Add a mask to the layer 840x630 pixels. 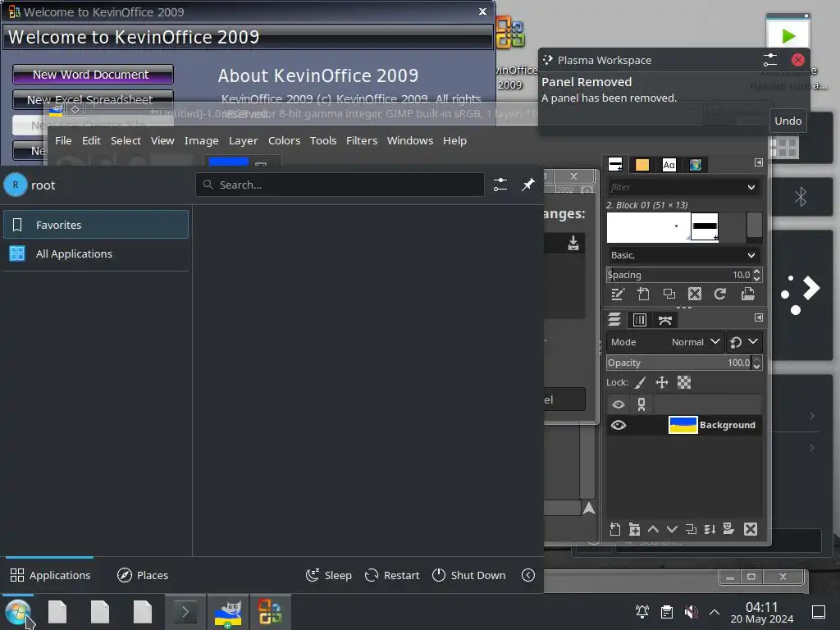(728, 529)
